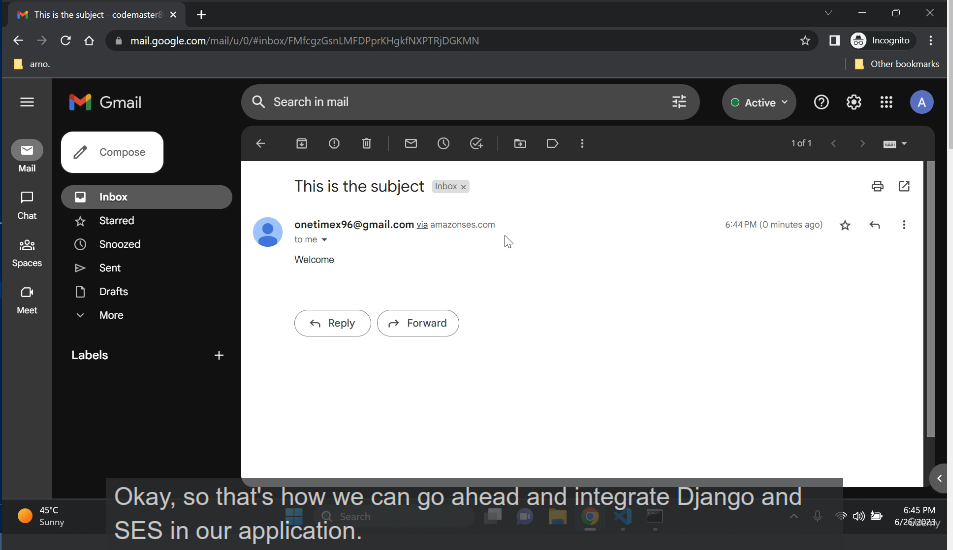Select the Mail section in sidebar
953x550 pixels.
click(x=27, y=157)
